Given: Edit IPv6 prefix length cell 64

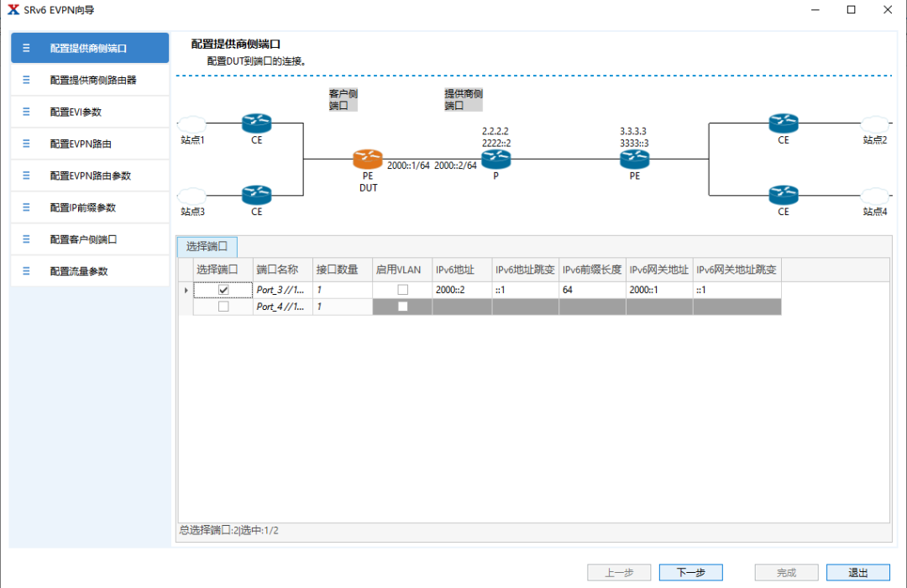Looking at the screenshot, I should 592,290.
